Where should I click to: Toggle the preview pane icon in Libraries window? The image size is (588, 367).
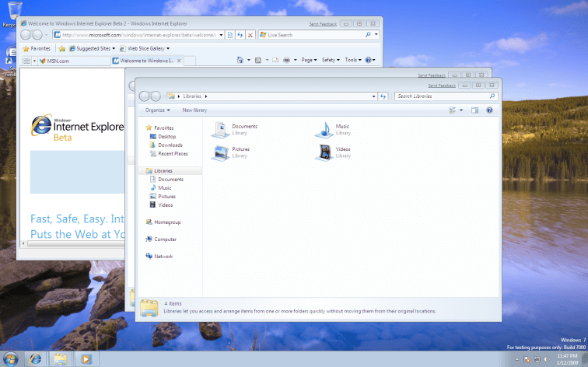coord(474,110)
